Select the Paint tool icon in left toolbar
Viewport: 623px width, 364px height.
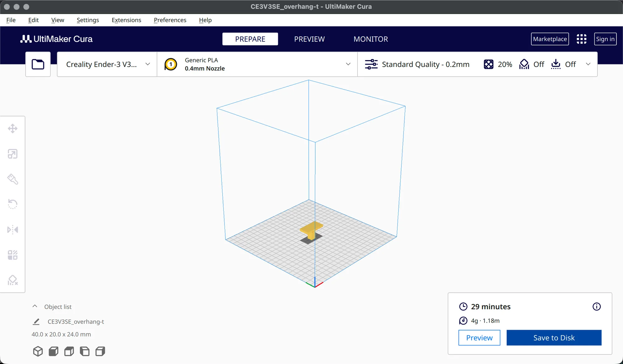tap(12, 179)
